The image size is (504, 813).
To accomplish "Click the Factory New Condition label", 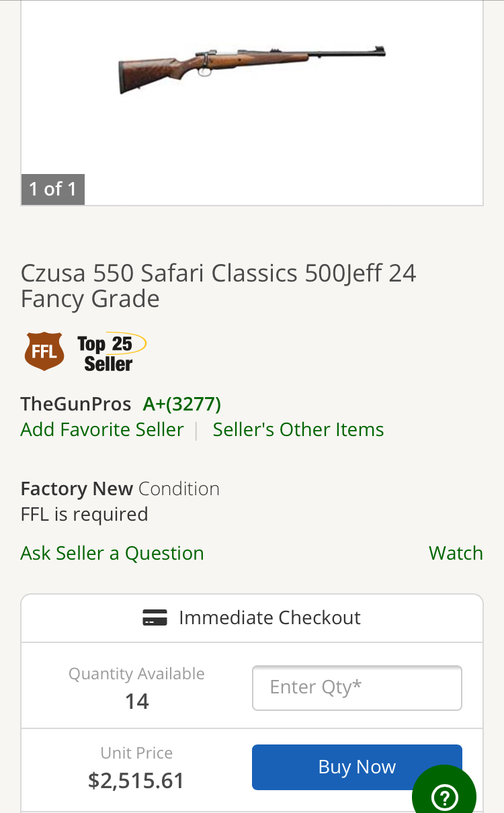I will point(120,488).
